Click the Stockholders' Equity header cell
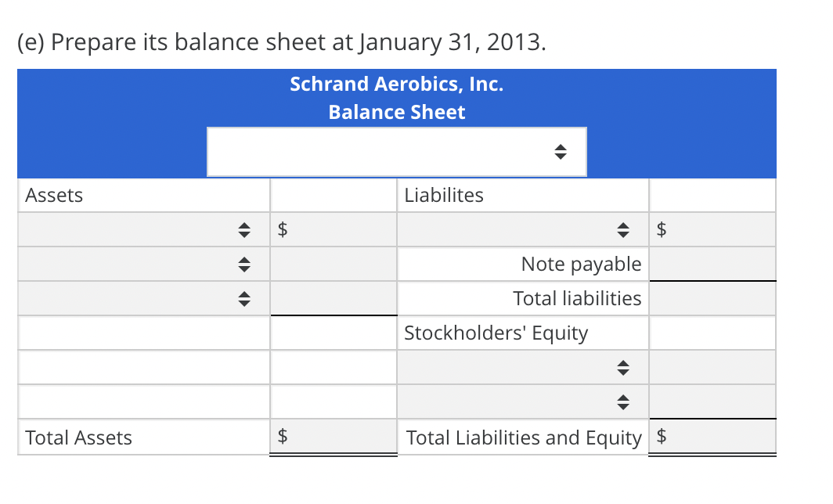 pyautogui.click(x=496, y=333)
